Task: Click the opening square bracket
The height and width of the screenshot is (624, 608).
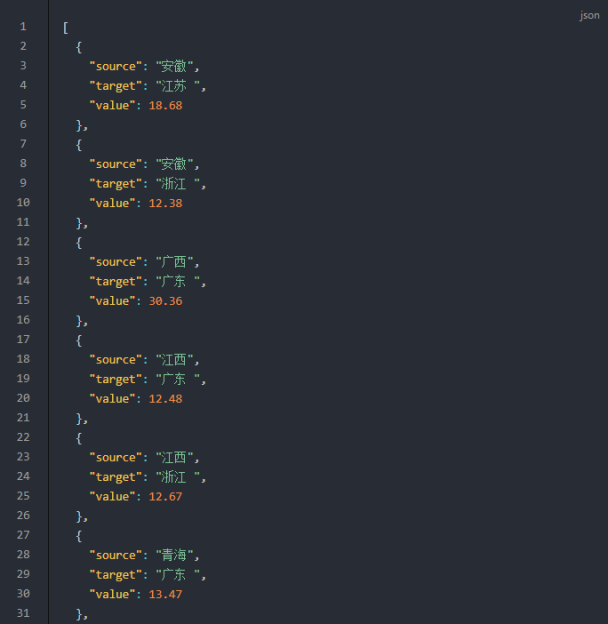Action: pos(66,28)
